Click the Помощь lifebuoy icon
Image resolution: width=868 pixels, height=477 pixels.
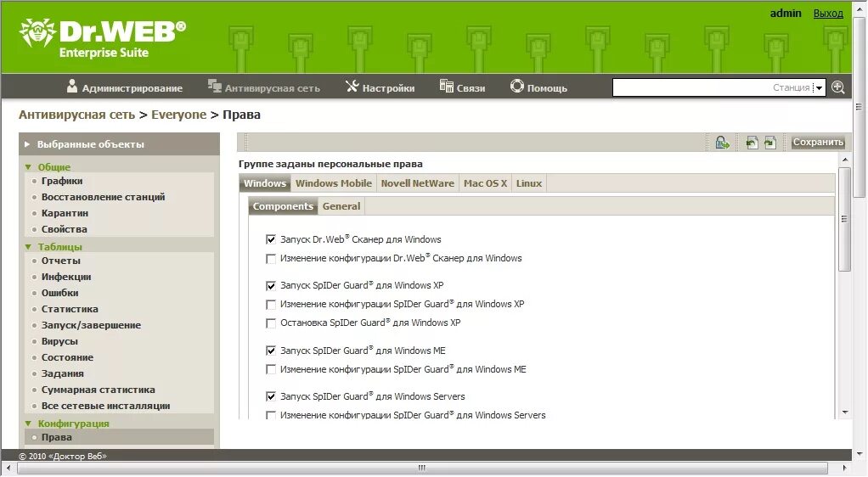point(516,87)
